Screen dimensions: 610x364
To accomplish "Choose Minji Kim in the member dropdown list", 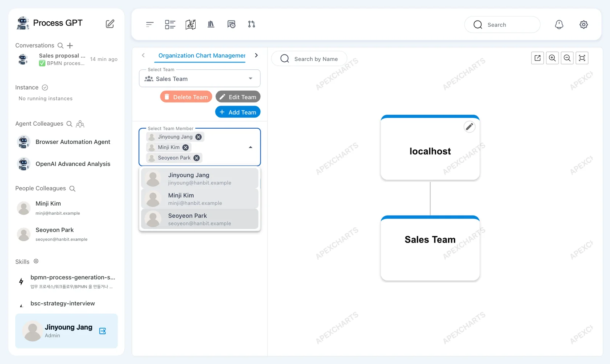I will tap(200, 199).
